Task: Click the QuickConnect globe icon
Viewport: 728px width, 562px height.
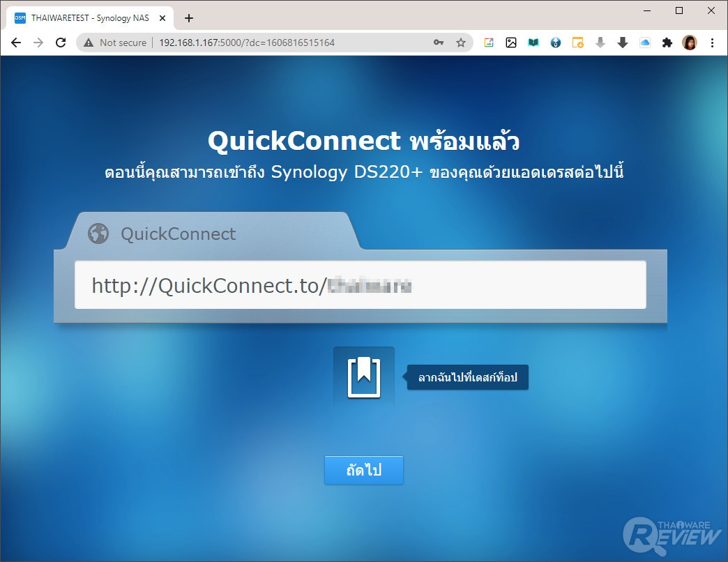Action: (x=98, y=234)
